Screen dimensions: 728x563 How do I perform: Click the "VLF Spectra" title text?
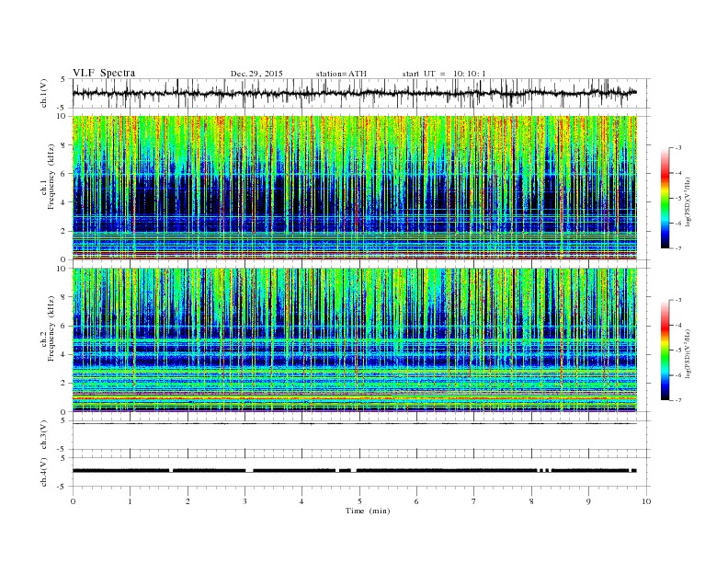coord(104,73)
